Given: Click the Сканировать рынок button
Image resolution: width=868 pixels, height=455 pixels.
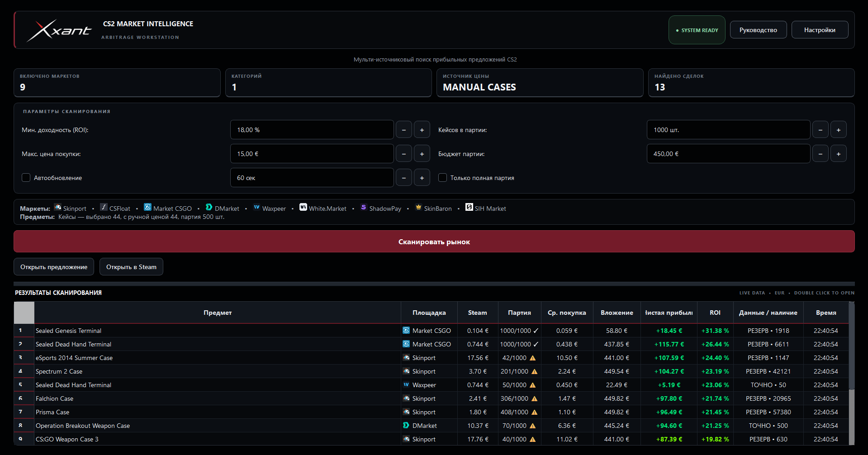Looking at the screenshot, I should click(434, 242).
